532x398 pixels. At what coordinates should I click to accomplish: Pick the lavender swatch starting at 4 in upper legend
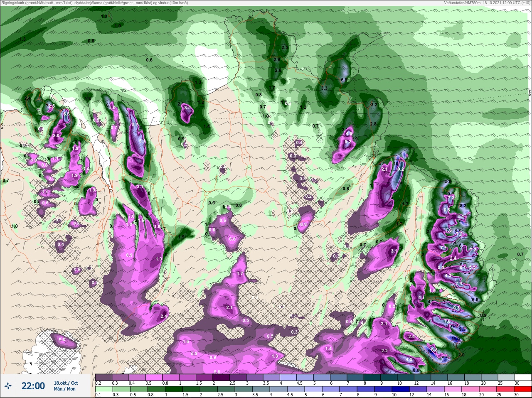click(x=288, y=377)
